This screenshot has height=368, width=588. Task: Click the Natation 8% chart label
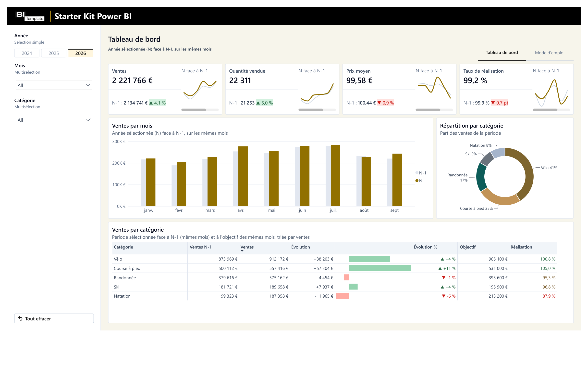point(481,145)
